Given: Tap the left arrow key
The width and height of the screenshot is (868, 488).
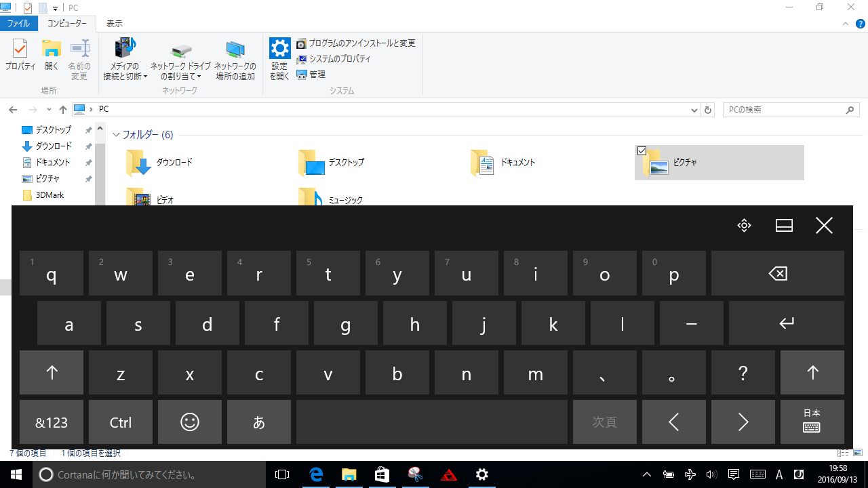Looking at the screenshot, I should point(674,422).
